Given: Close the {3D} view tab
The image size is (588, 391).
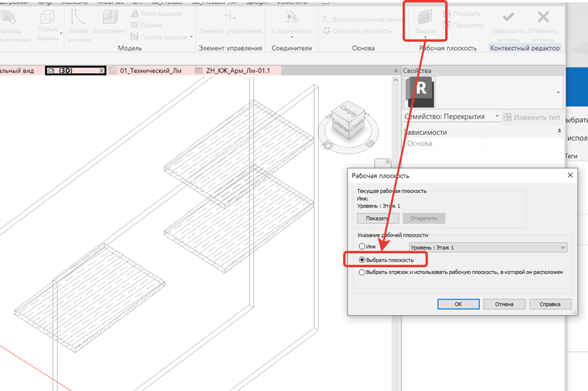Looking at the screenshot, I should pos(101,71).
